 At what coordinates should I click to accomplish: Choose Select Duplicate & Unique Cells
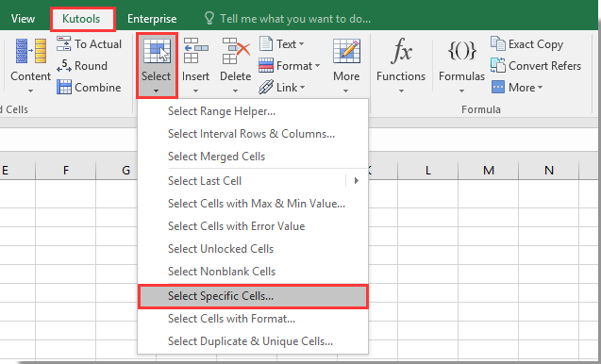tap(253, 341)
